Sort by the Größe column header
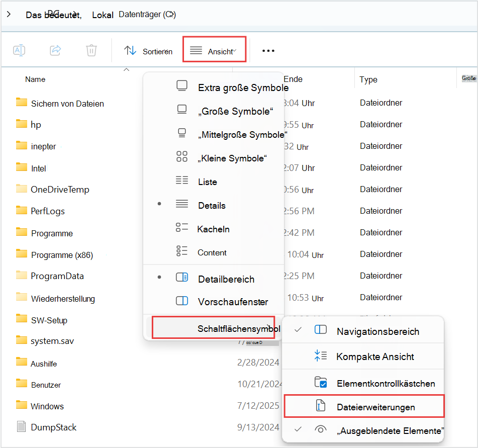Image resolution: width=478 pixels, height=448 pixels. click(x=468, y=78)
